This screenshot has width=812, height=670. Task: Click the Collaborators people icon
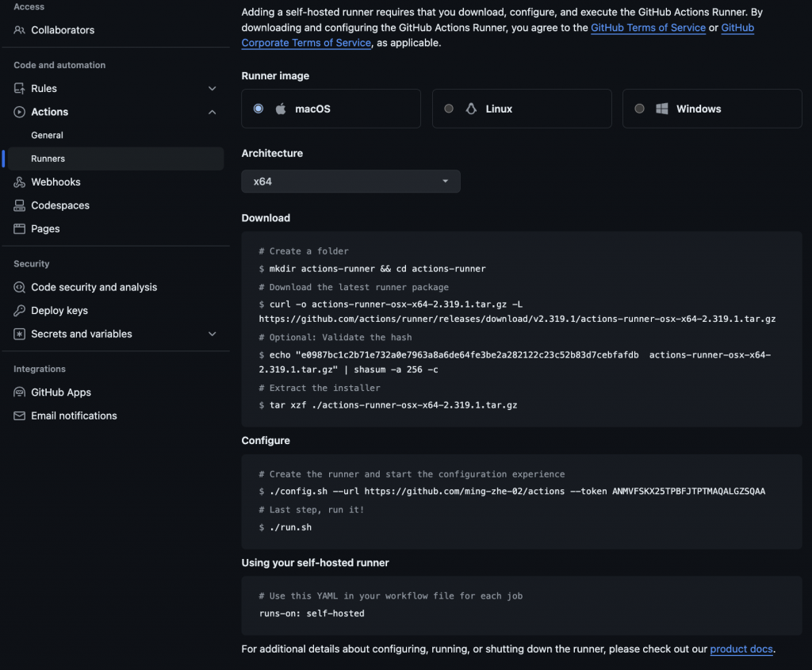20,30
